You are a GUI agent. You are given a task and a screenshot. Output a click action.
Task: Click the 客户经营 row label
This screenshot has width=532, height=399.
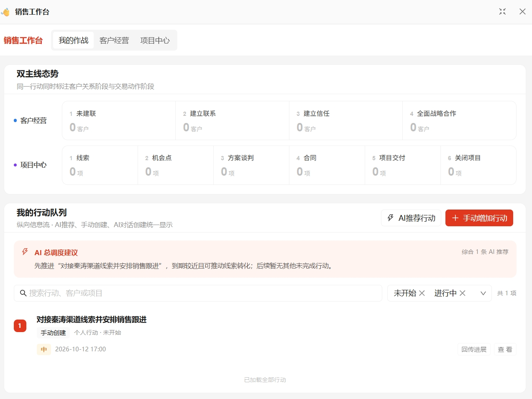click(33, 120)
